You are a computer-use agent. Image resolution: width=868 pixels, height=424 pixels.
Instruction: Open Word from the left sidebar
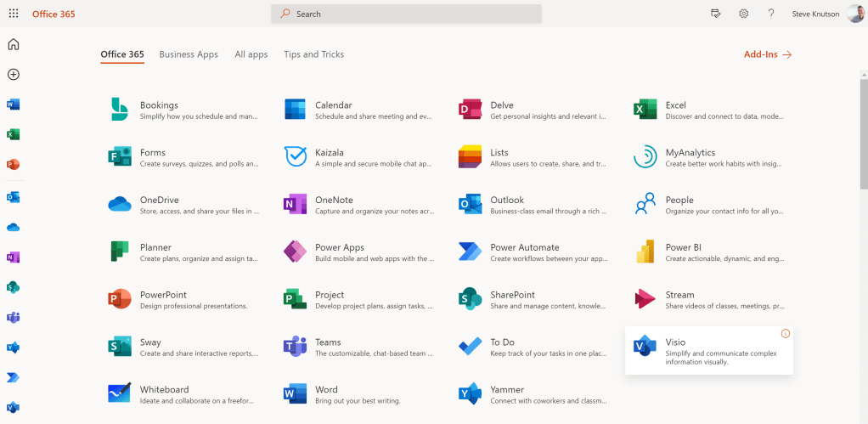[x=13, y=105]
